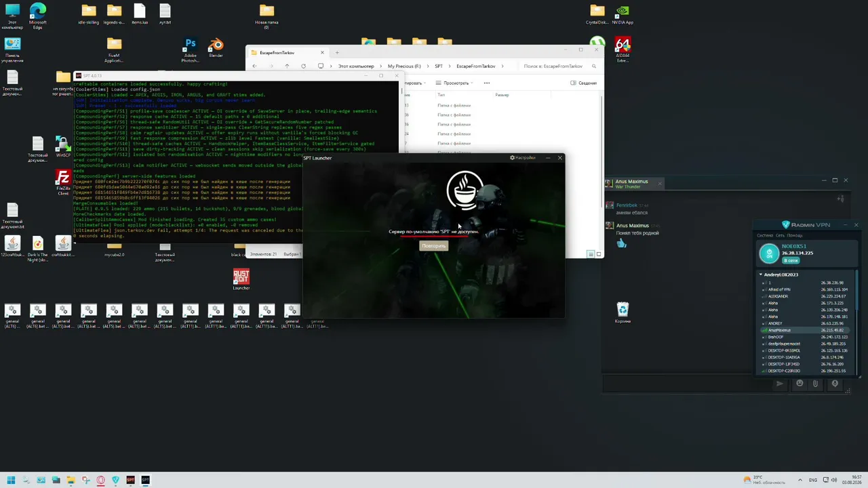The width and height of the screenshot is (868, 488).
Task: Select the AIDA64 Extreme desktop icon
Action: coord(623,50)
